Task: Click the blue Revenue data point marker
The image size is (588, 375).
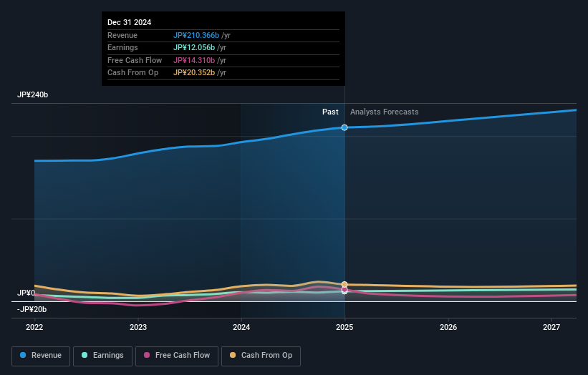Action: pyautogui.click(x=344, y=128)
